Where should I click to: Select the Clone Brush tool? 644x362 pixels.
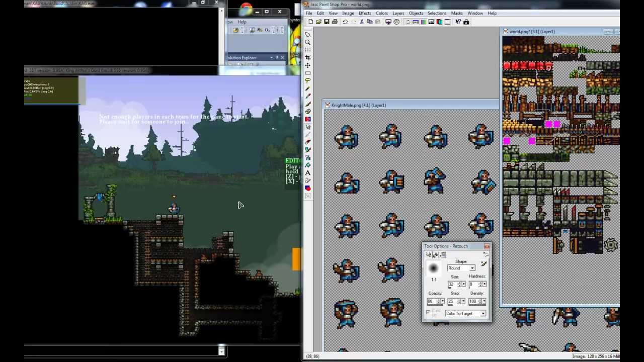coord(308,111)
